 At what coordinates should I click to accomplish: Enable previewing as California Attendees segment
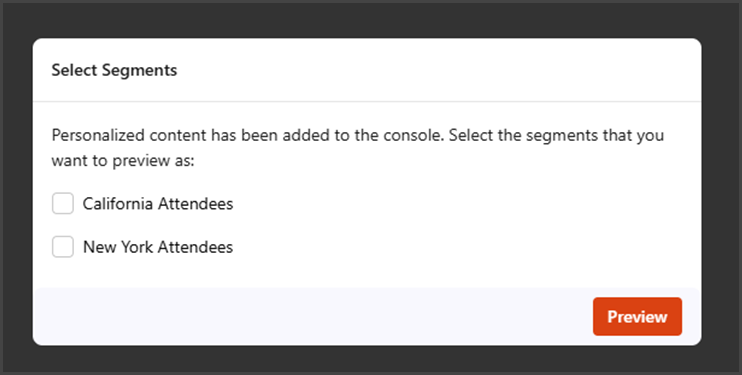point(62,204)
